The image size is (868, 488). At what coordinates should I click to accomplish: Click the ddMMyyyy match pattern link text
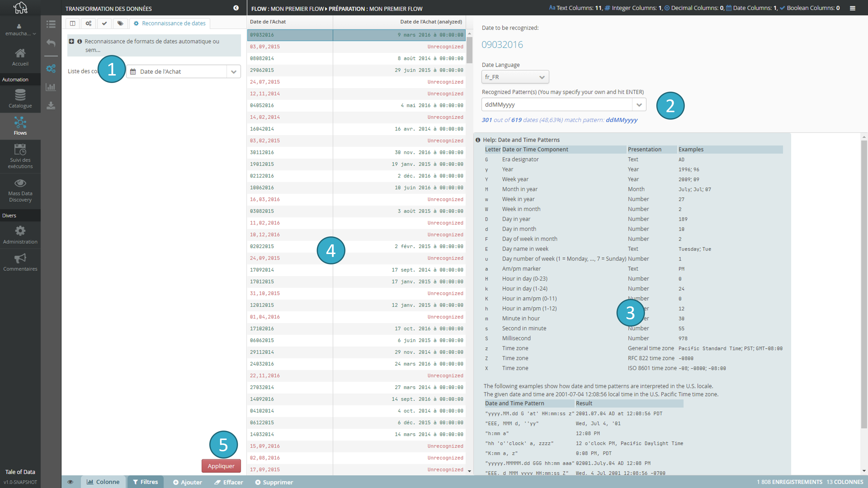[x=621, y=120]
